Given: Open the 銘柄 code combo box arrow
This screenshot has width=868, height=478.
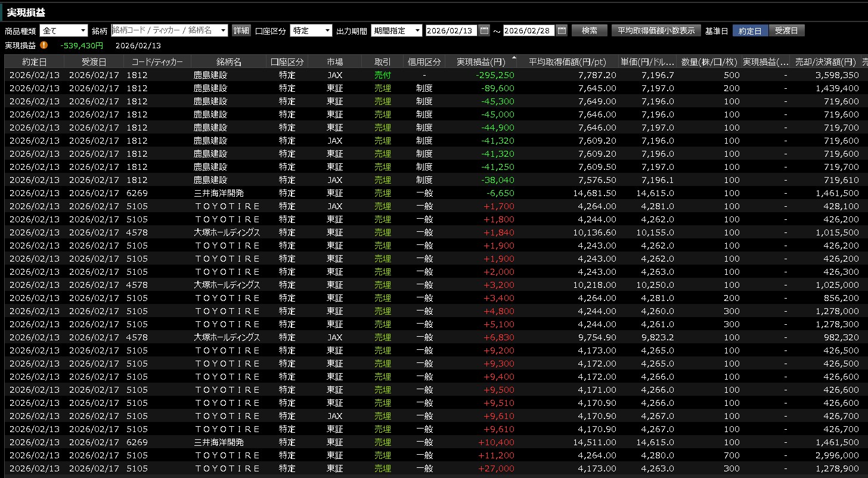Looking at the screenshot, I should pos(224,30).
